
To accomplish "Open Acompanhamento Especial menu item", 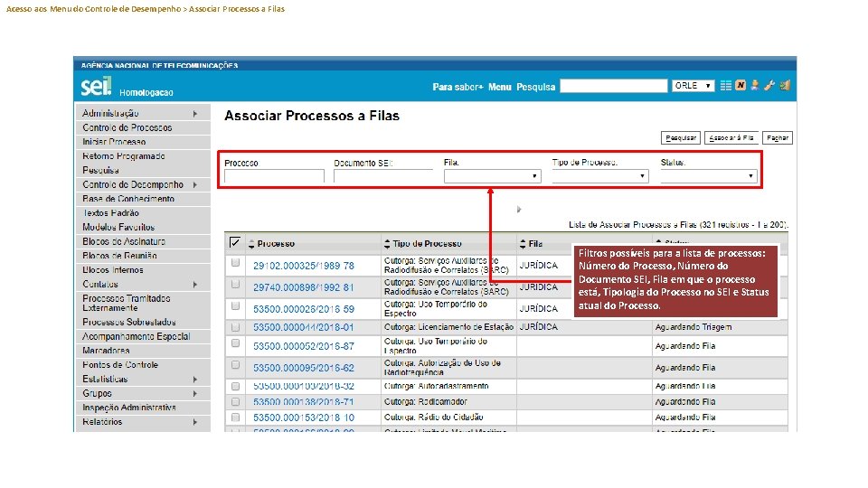I will (x=143, y=336).
